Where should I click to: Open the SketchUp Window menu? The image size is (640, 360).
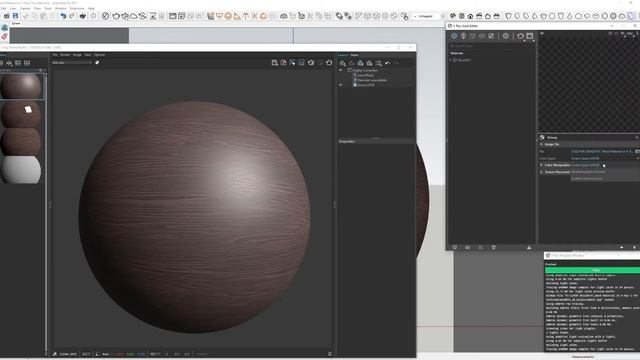click(60, 8)
